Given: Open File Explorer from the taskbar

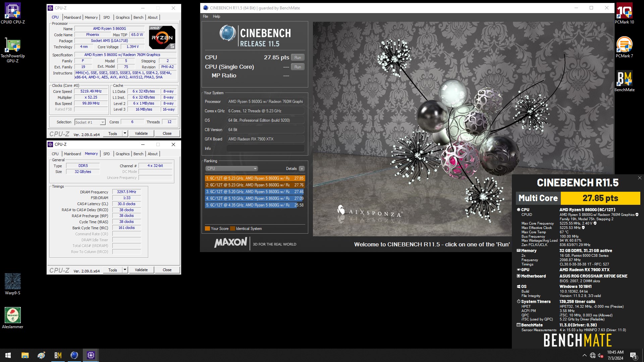Looking at the screenshot, I should point(25,355).
